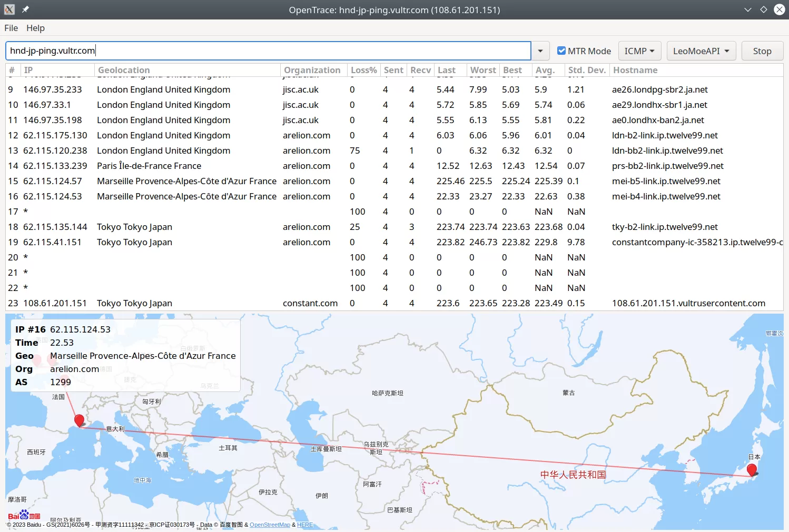
Task: Open the OpenStreetMap attribution link
Action: point(270,525)
